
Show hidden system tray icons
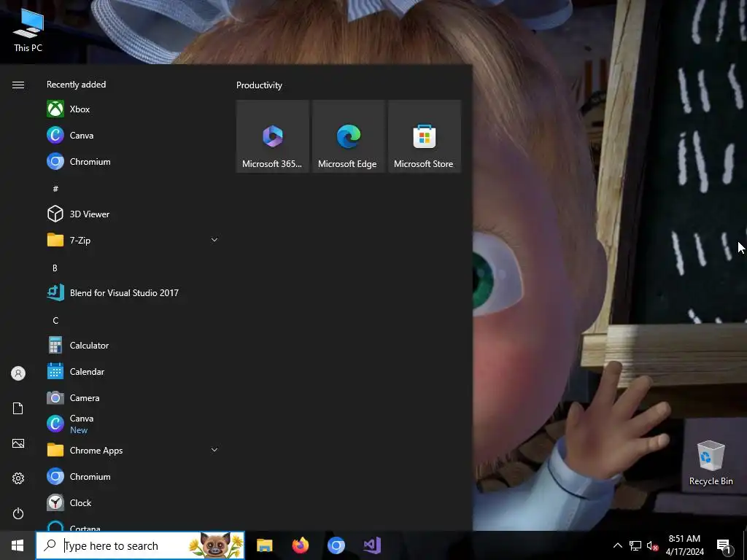617,545
